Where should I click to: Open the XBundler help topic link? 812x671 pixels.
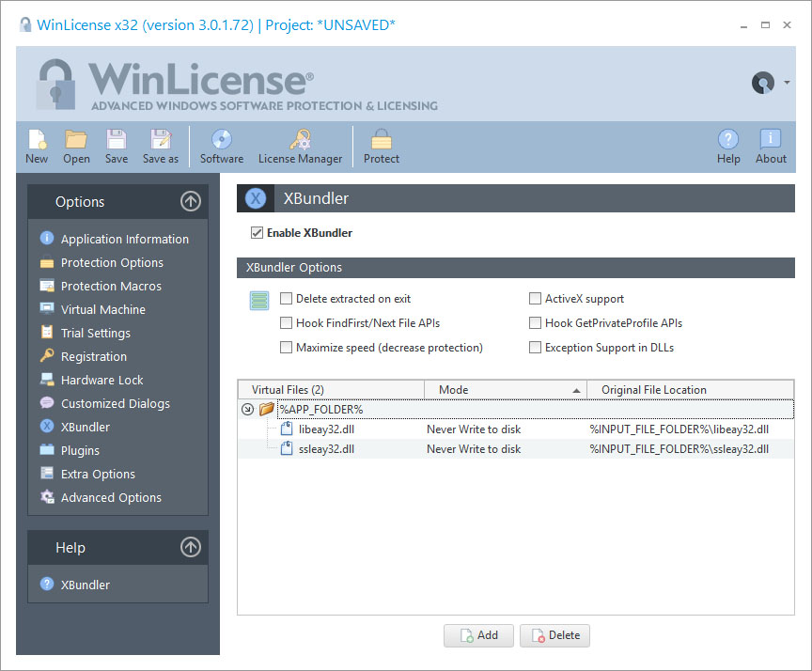point(86,585)
